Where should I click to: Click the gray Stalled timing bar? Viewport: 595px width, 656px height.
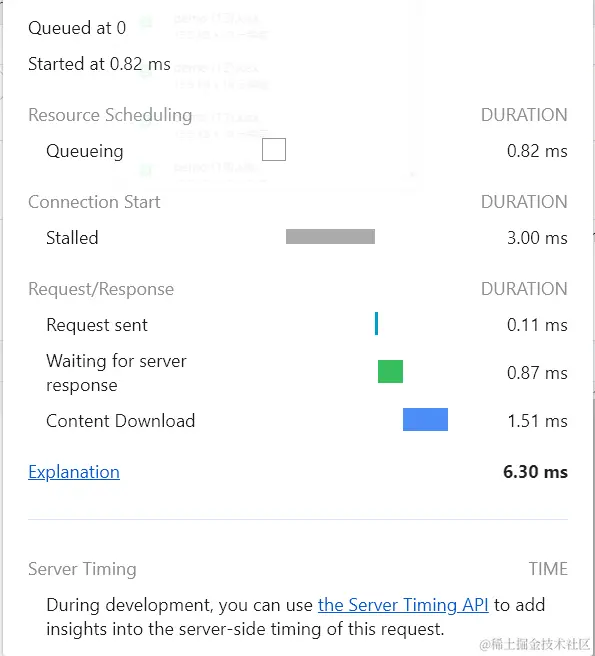click(331, 236)
